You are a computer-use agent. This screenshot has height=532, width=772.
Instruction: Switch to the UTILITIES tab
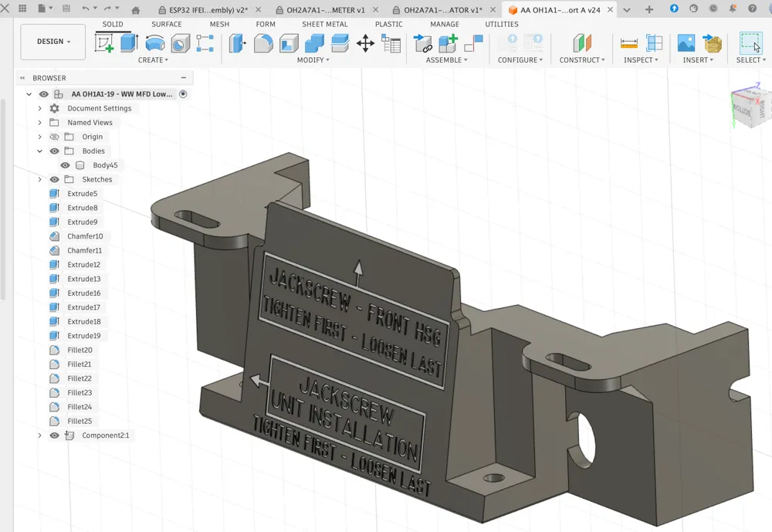click(x=502, y=24)
